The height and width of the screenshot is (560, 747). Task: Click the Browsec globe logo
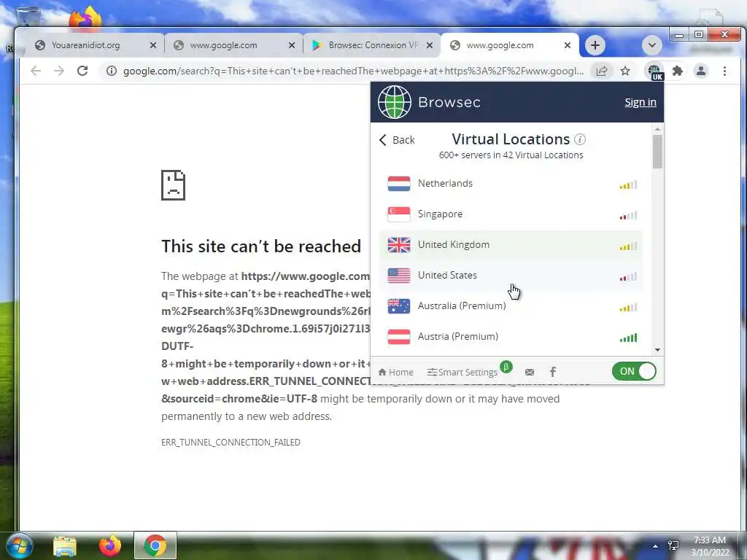pyautogui.click(x=395, y=102)
